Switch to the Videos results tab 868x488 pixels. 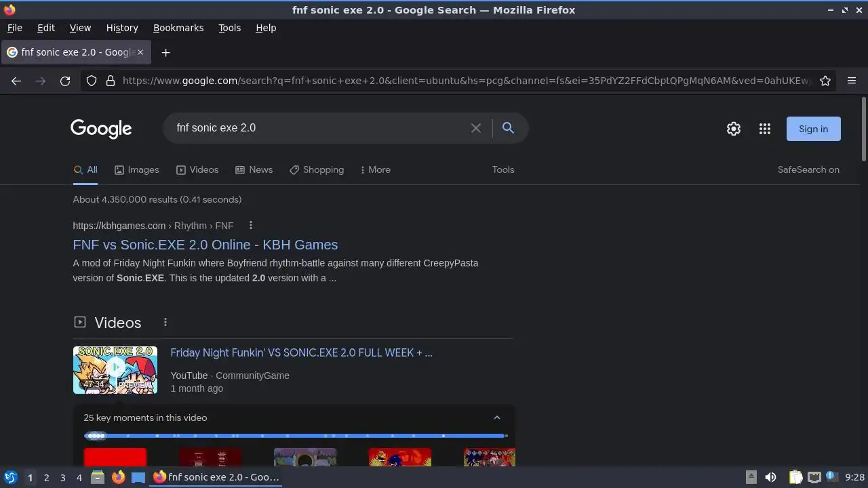(197, 170)
